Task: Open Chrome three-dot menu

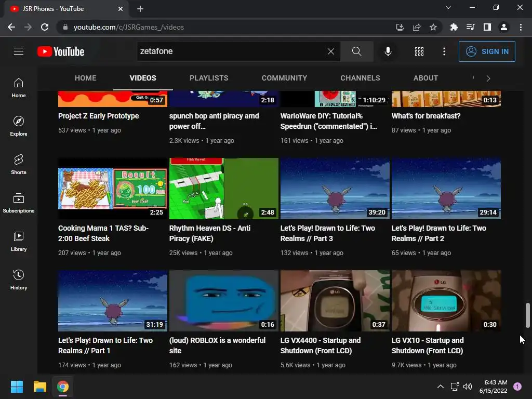Action: point(521,27)
